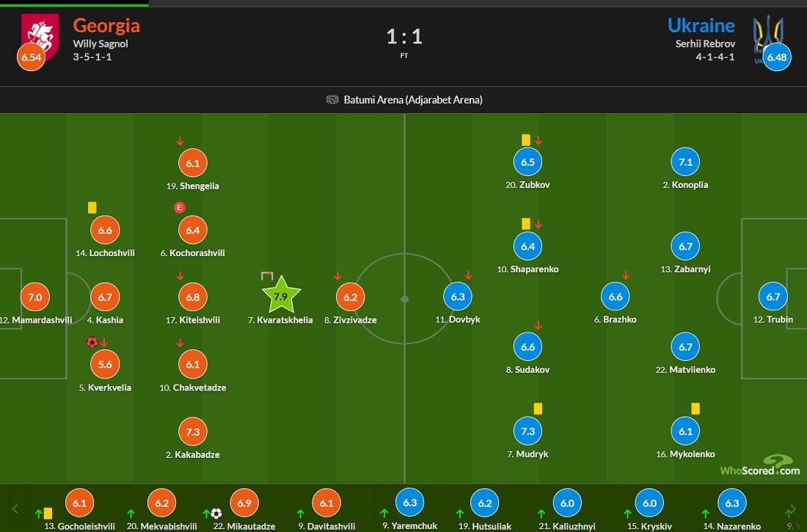Screen dimensions: 807x532
Task: Click Mudryk's yellow card indicator
Action: (x=538, y=409)
